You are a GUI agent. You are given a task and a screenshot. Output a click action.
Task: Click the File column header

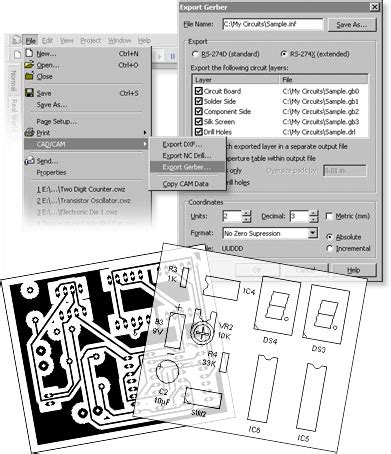click(323, 80)
